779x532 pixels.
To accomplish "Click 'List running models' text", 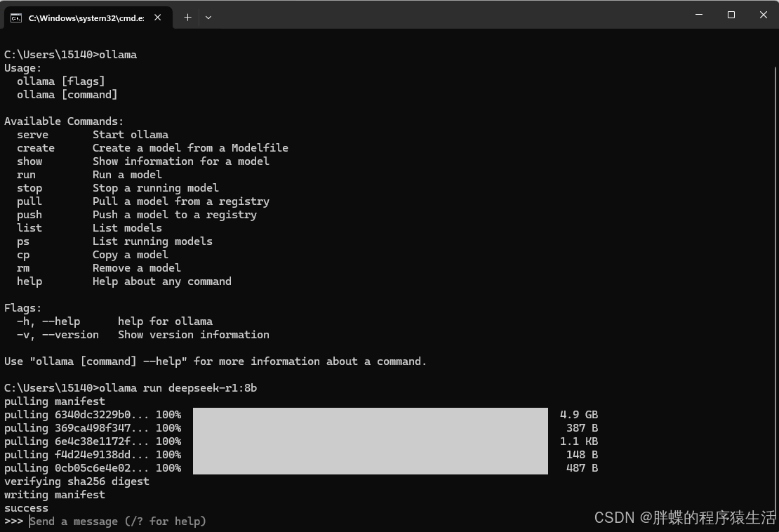I will (152, 241).
